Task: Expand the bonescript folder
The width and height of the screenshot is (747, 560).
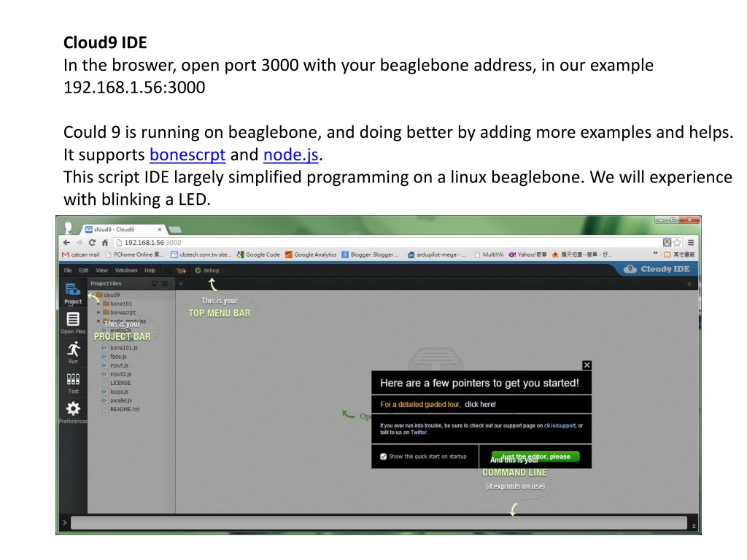Action: coord(98,312)
